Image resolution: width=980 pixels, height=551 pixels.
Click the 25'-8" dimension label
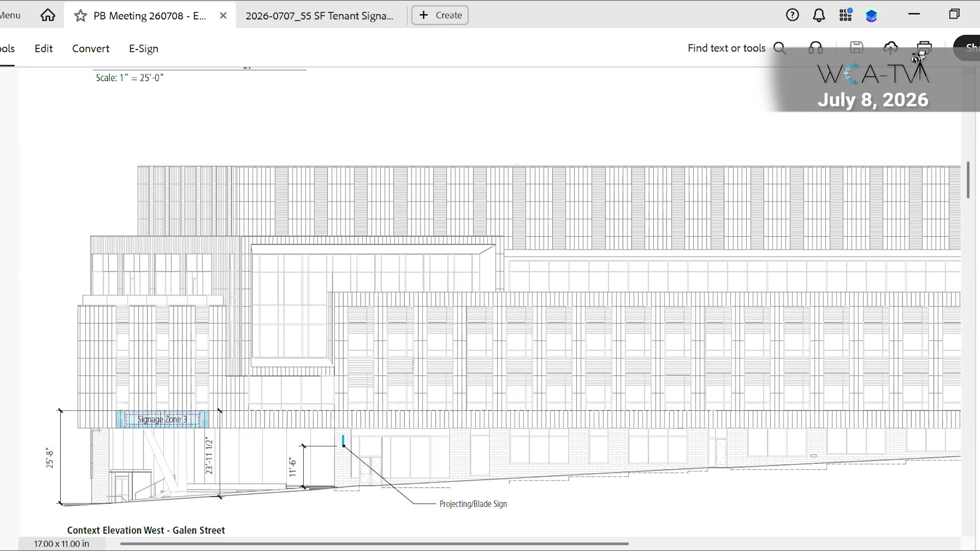click(x=50, y=458)
